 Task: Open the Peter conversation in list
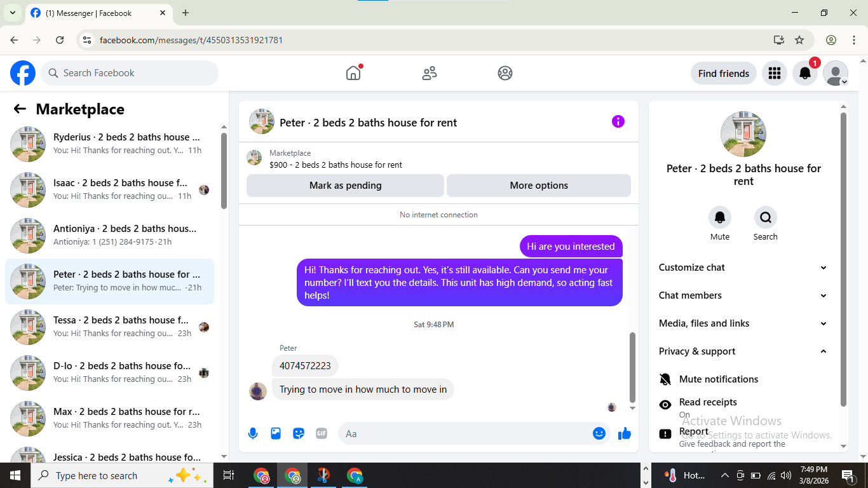(109, 281)
